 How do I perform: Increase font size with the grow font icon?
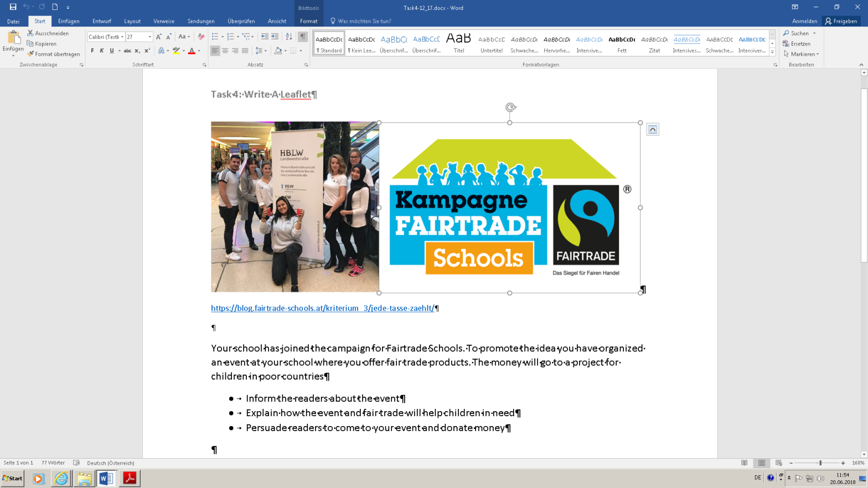159,37
